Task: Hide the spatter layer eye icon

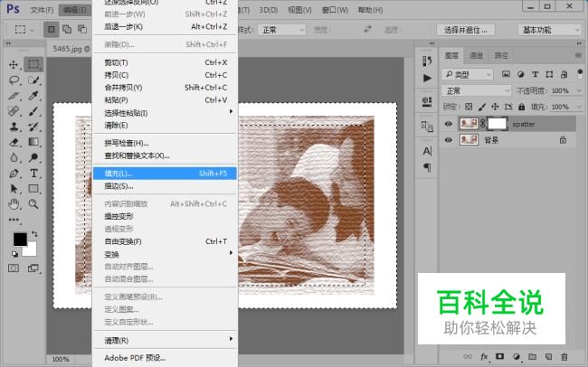Action: pyautogui.click(x=448, y=124)
